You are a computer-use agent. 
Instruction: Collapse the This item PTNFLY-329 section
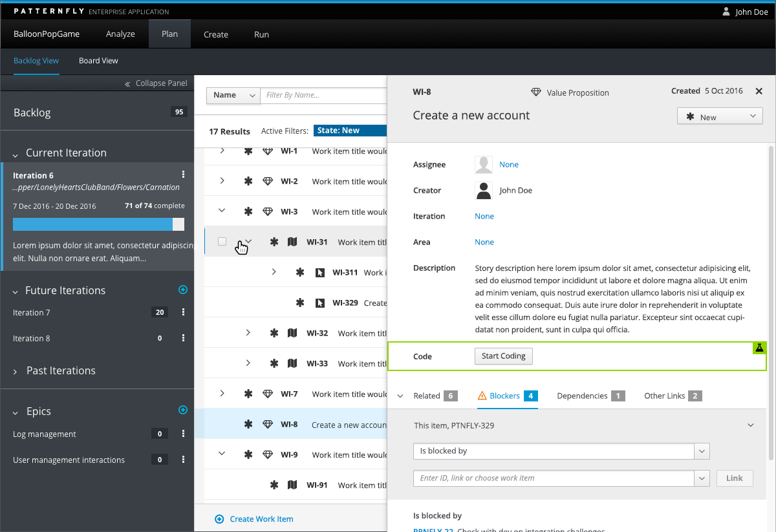[x=750, y=425]
